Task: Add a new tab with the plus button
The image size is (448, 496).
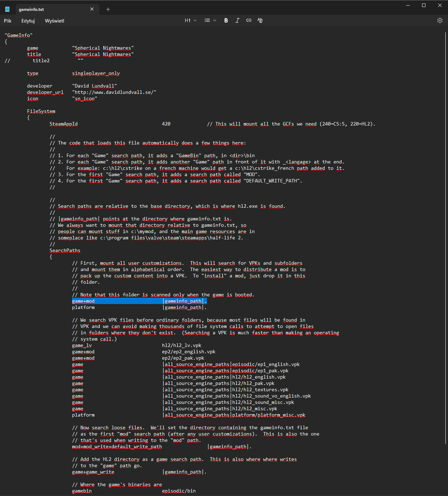Action: click(108, 9)
